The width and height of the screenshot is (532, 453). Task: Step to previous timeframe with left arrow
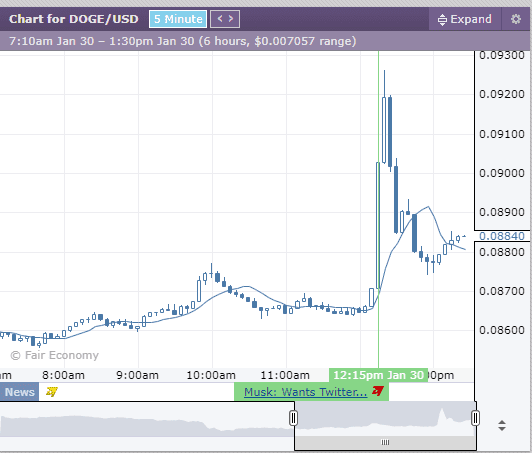pos(220,19)
